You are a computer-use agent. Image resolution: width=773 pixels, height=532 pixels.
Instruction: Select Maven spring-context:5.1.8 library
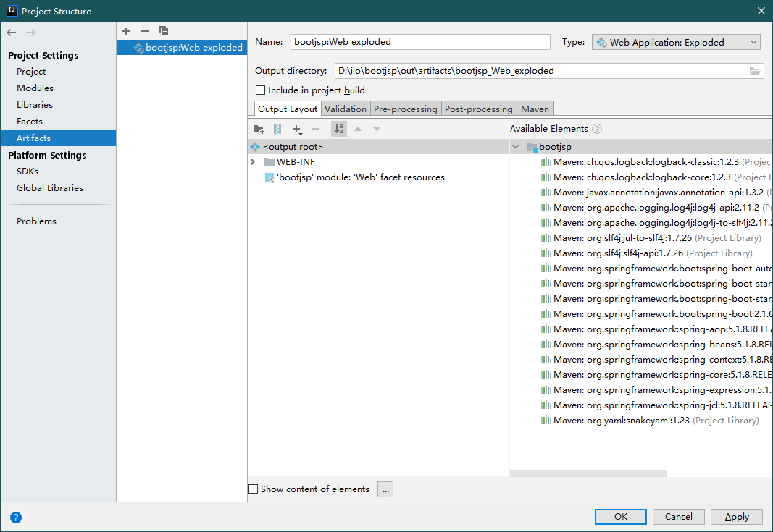point(656,360)
